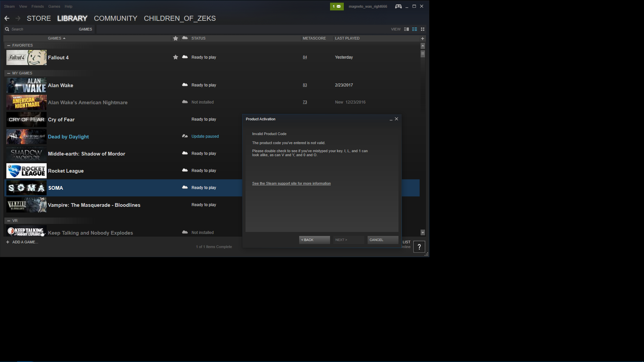
Task: Sort by the Metascore column header
Action: 314,38
